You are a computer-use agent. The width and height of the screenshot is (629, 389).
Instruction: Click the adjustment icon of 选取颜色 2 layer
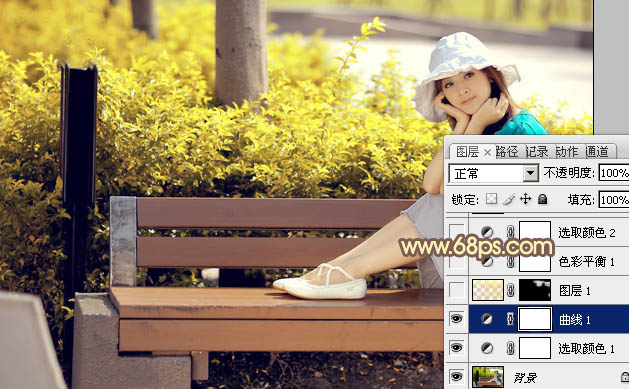pyautogui.click(x=487, y=232)
